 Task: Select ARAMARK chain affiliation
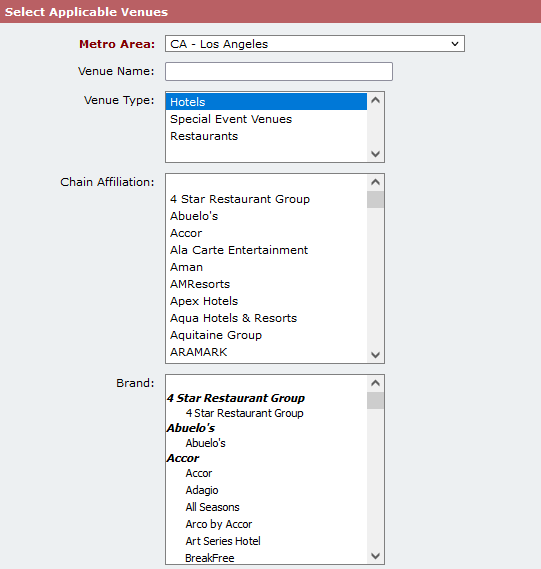(266, 352)
